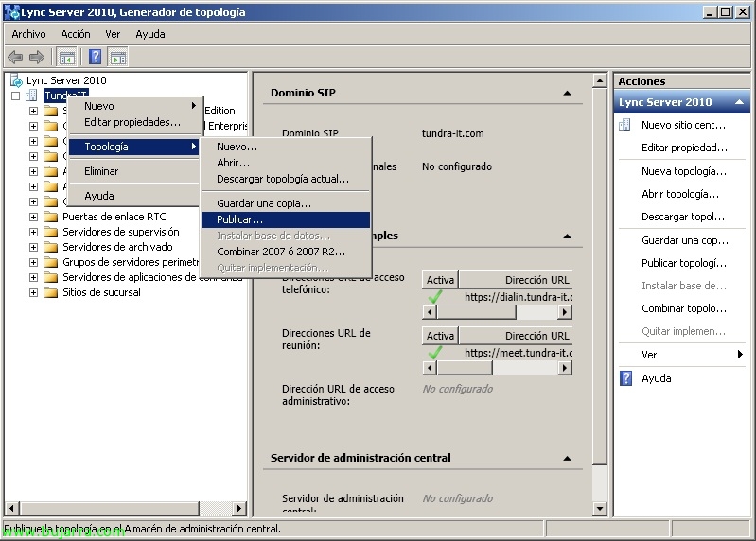Click the Lync Server 2010 root icon
This screenshot has height=541, width=756.
pyautogui.click(x=16, y=80)
